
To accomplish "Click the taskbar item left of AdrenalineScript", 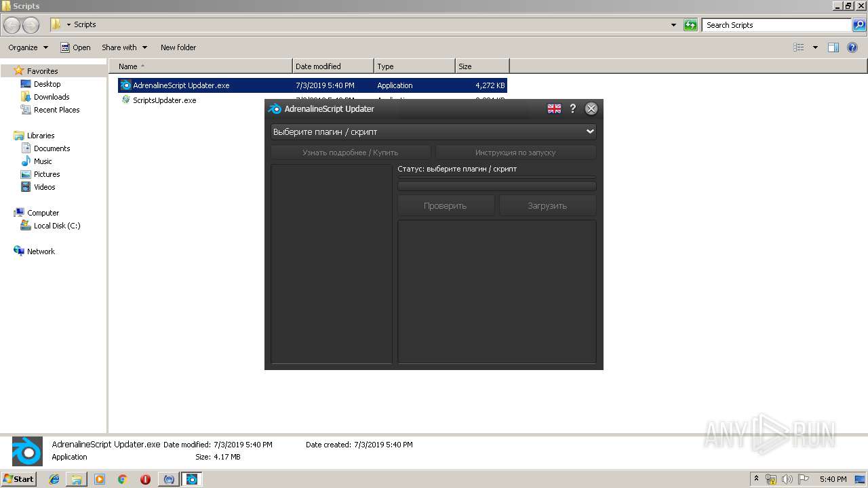I will pos(168,479).
